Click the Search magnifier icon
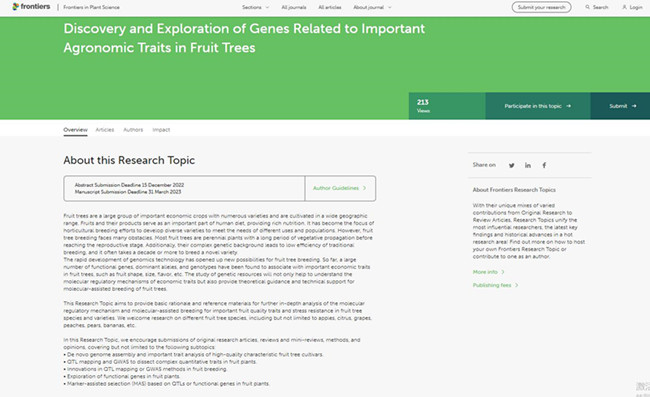 pyautogui.click(x=587, y=7)
